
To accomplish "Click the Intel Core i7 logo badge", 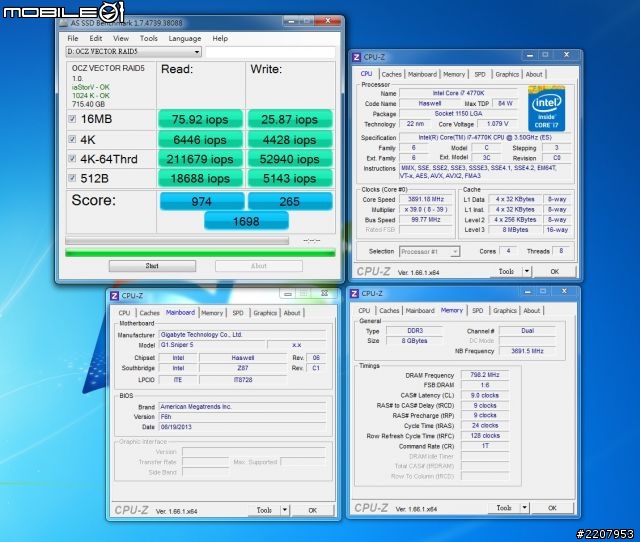I will (547, 109).
